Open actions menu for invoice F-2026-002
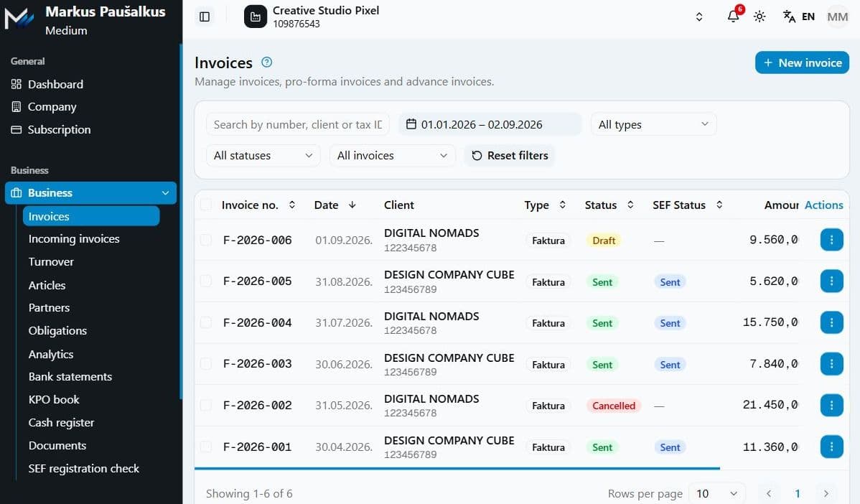Viewport: 860px width, 504px height. pos(831,405)
